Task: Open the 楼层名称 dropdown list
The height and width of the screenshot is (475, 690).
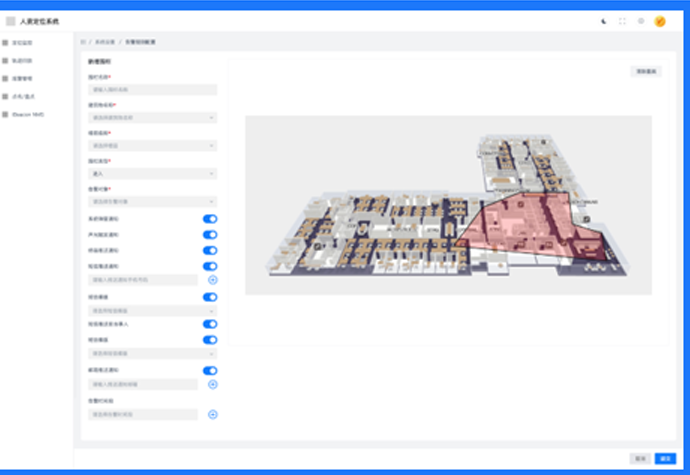Action: [x=152, y=145]
